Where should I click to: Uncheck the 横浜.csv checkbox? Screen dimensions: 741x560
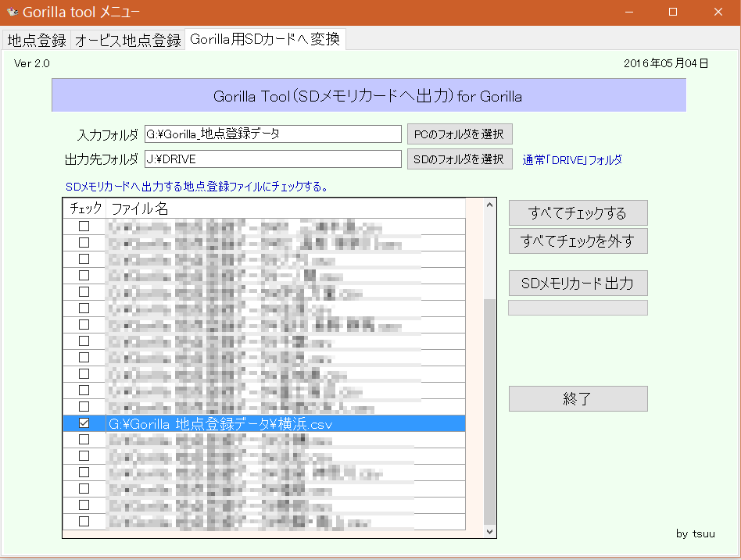84,423
